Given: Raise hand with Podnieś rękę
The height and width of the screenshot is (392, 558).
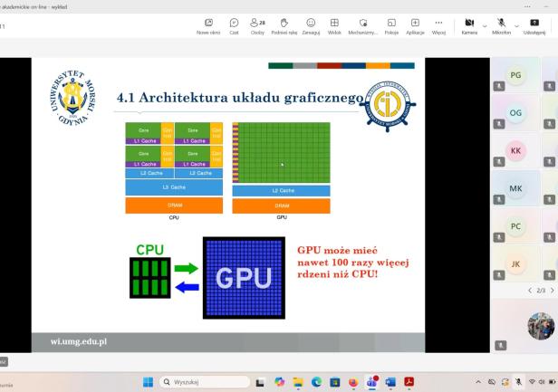Looking at the screenshot, I should tap(284, 25).
